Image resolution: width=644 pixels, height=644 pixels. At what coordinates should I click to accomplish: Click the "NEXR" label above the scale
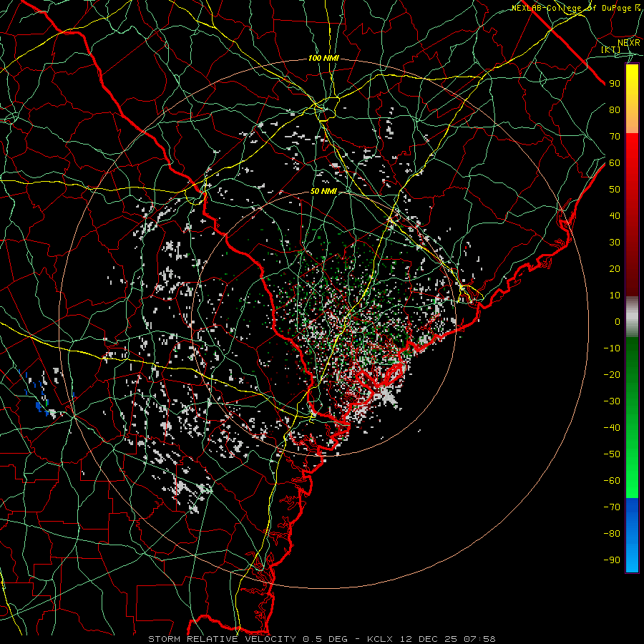coord(629,43)
